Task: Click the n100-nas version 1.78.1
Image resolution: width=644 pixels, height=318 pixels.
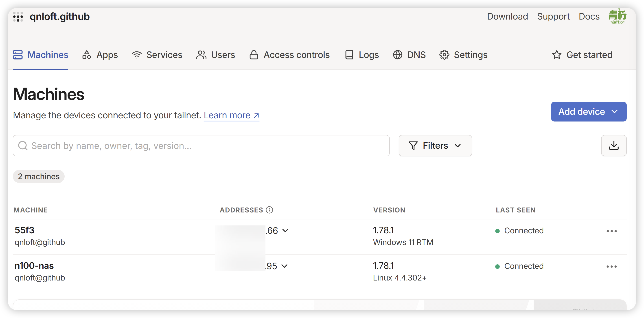Action: click(x=383, y=266)
